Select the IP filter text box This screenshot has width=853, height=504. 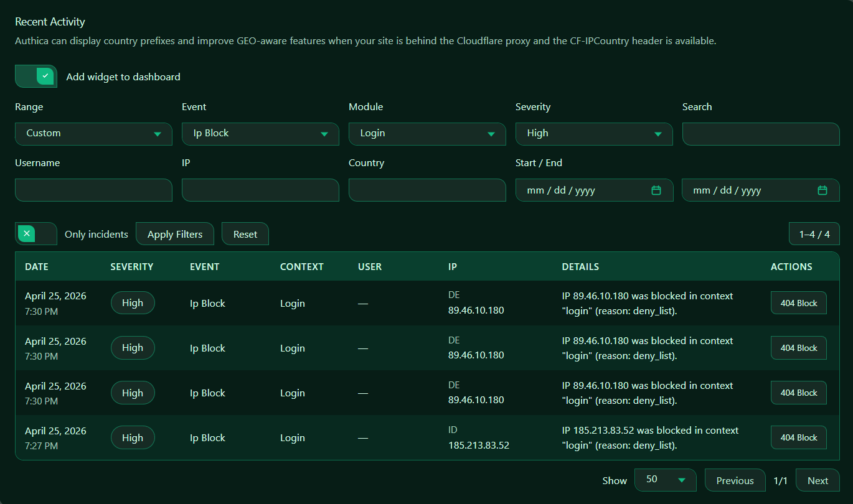click(260, 190)
